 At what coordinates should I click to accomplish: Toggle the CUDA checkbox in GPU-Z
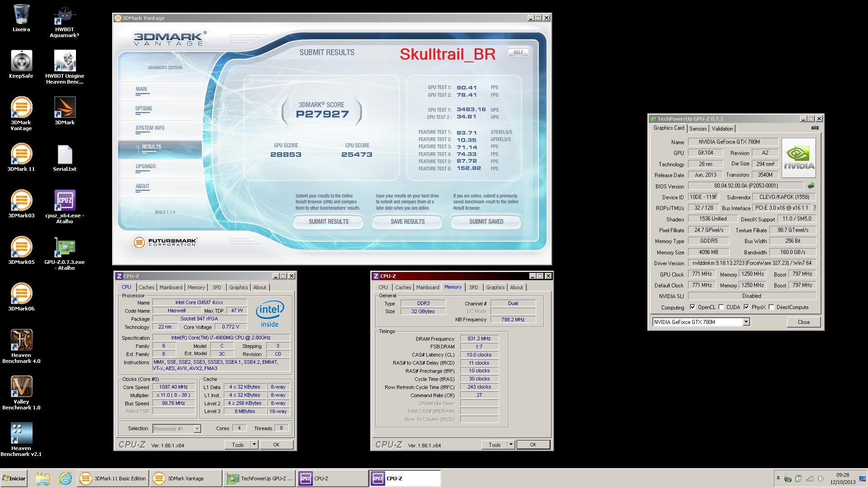point(721,307)
